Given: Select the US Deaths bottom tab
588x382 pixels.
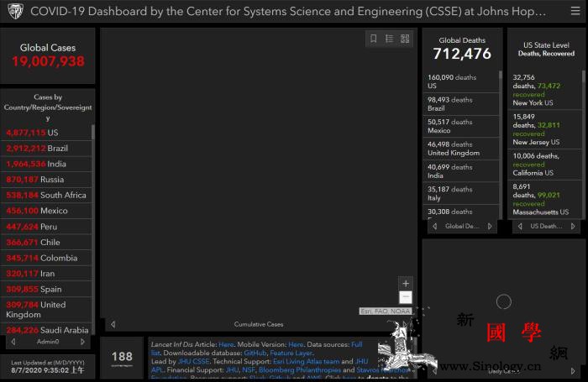Looking at the screenshot, I should click(546, 226).
